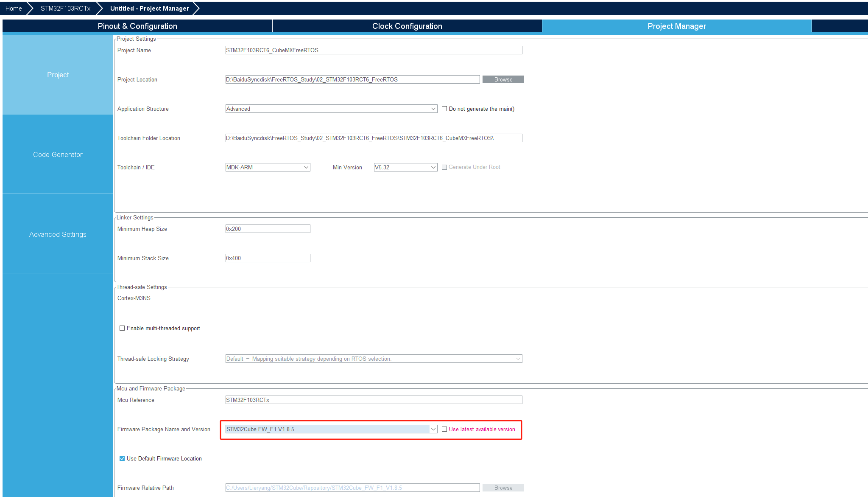
Task: Edit the Project Location path field
Action: click(352, 79)
